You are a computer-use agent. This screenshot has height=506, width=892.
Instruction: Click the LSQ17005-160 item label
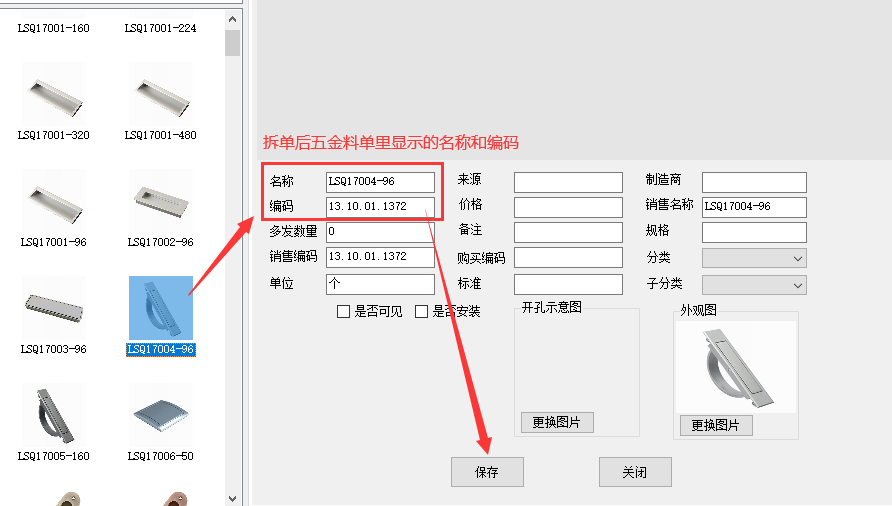53,456
